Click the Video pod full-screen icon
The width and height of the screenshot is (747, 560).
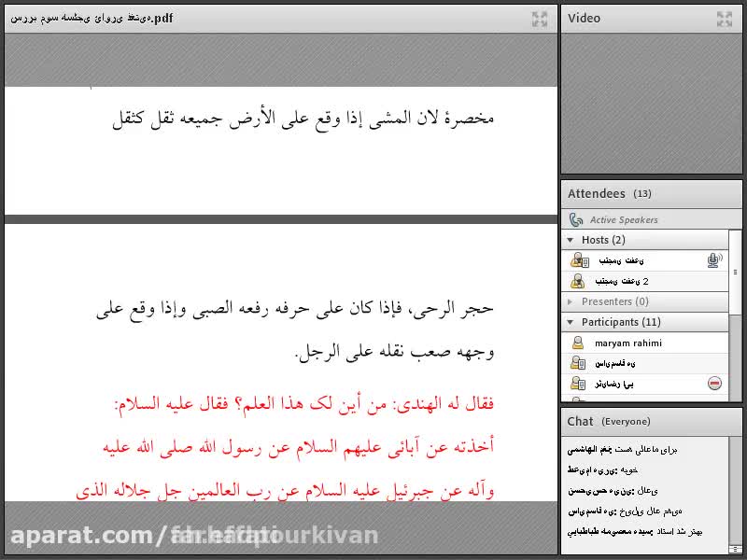pos(725,19)
